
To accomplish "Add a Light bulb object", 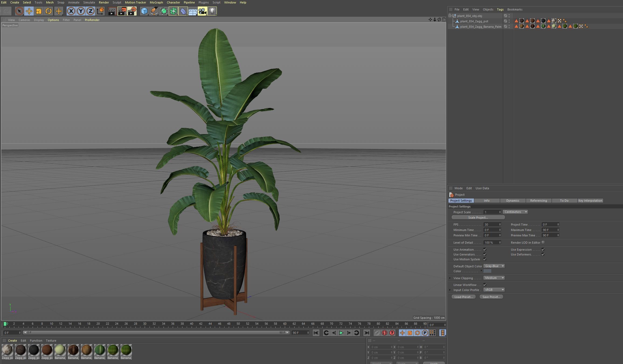I will (212, 11).
